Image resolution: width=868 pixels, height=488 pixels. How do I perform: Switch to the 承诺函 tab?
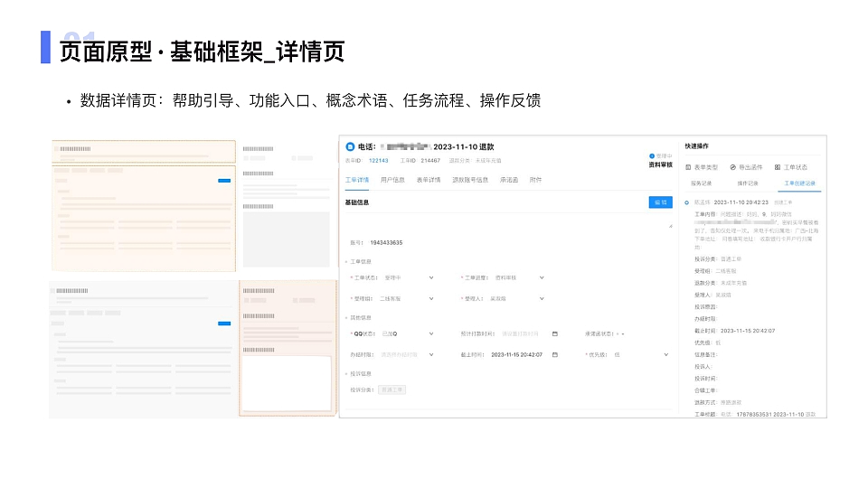tap(509, 180)
